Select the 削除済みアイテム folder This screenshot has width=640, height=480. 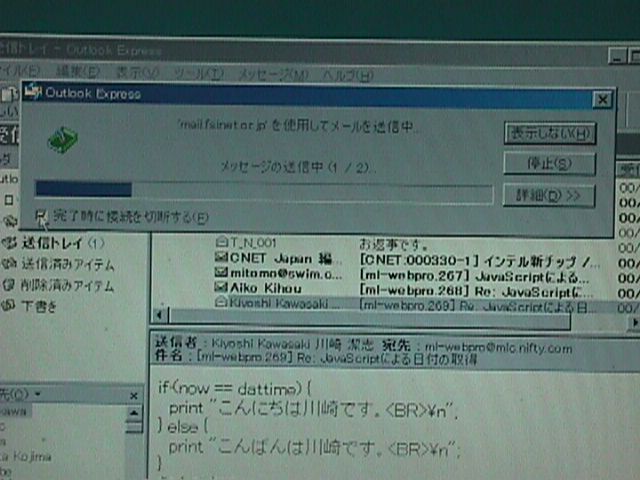click(67, 285)
